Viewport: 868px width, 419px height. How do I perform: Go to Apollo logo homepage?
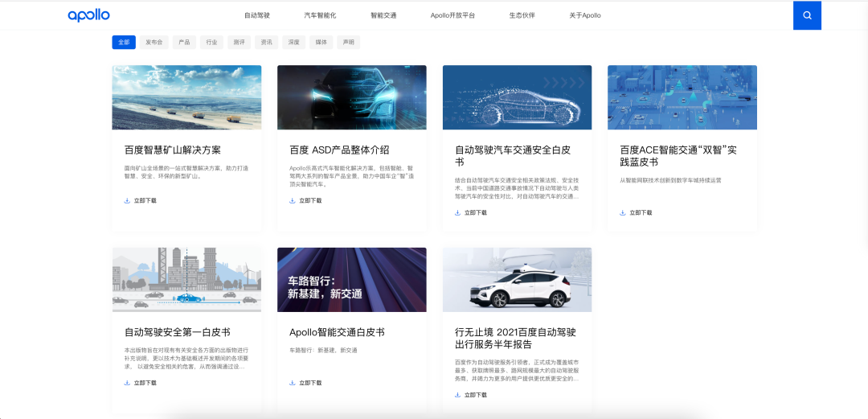88,15
